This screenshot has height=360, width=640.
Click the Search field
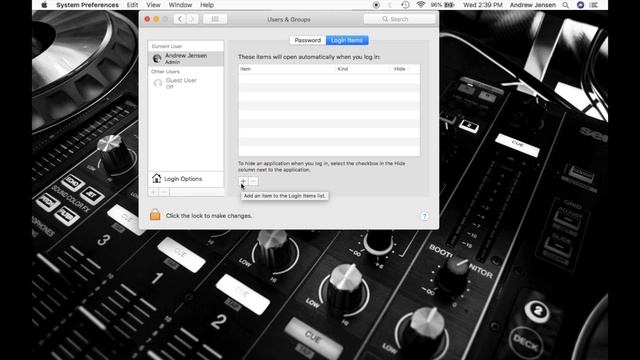tap(399, 19)
